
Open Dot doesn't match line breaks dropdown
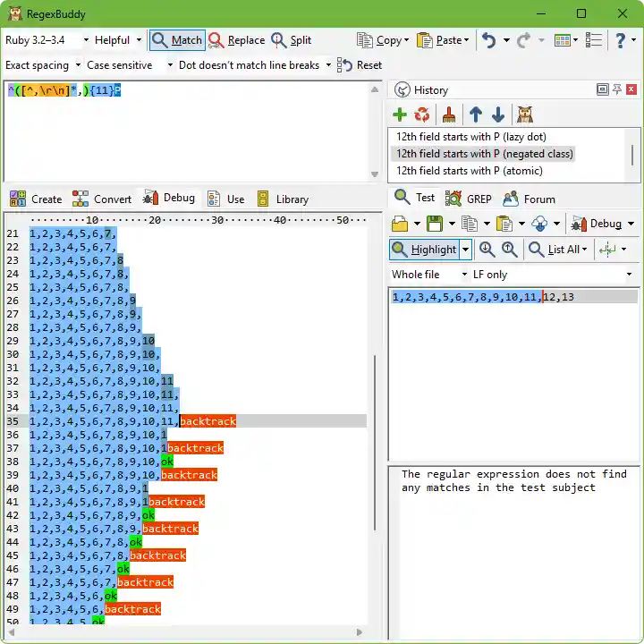pos(254,65)
